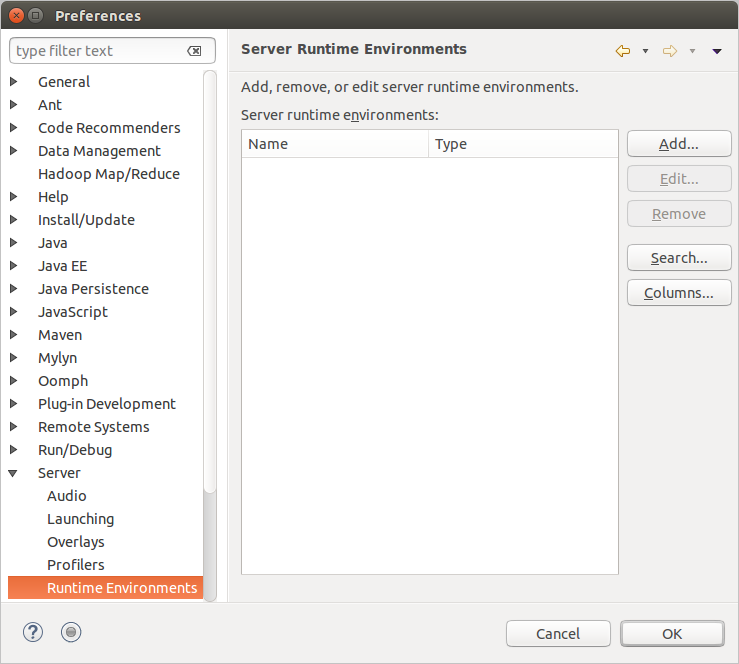Image resolution: width=739 pixels, height=664 pixels.
Task: Select the Server preference label
Action: pos(59,473)
